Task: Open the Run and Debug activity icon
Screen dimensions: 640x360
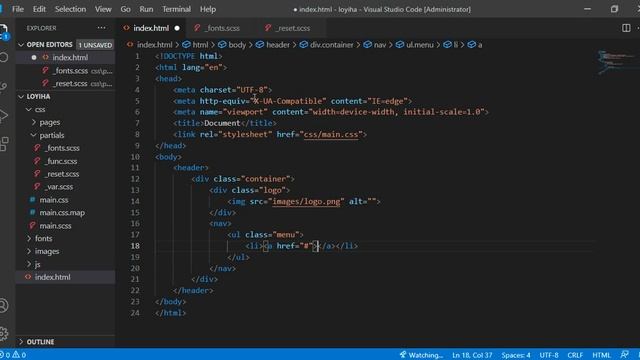Action: click(x=3, y=116)
